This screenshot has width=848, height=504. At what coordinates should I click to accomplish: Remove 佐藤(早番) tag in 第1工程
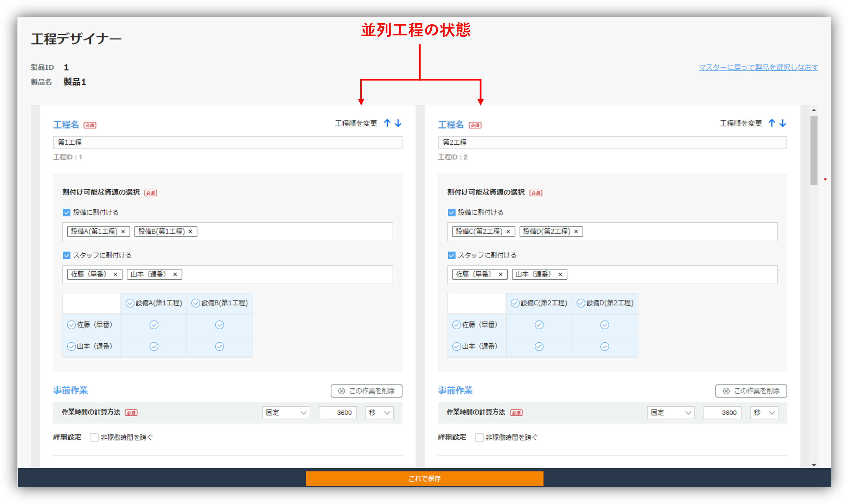tap(115, 275)
